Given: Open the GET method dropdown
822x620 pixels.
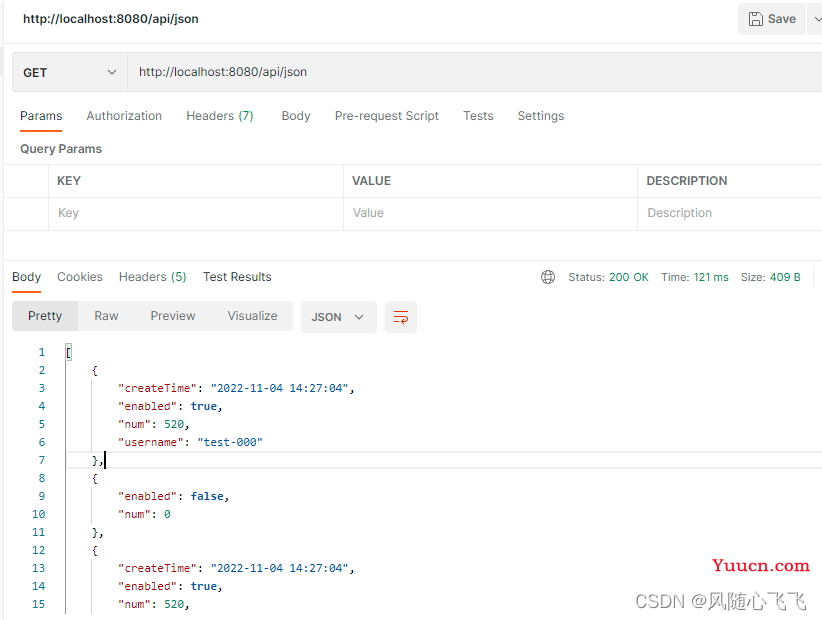Looking at the screenshot, I should pyautogui.click(x=69, y=72).
